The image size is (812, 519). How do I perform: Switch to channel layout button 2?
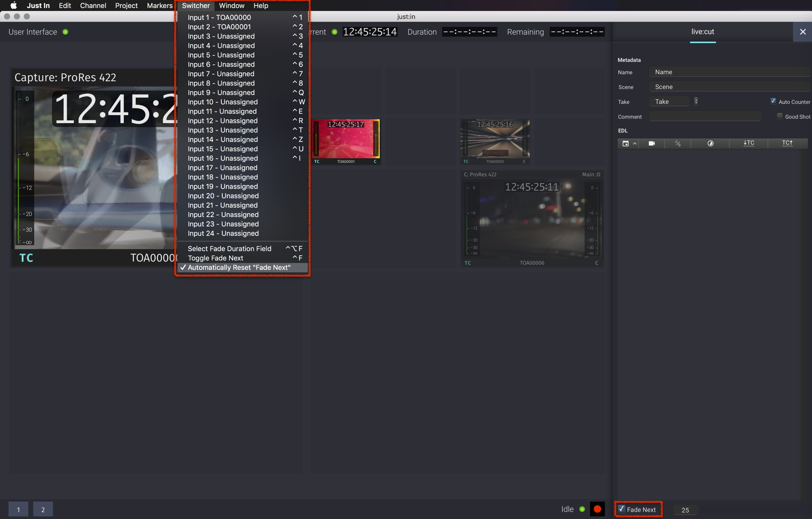pyautogui.click(x=43, y=509)
